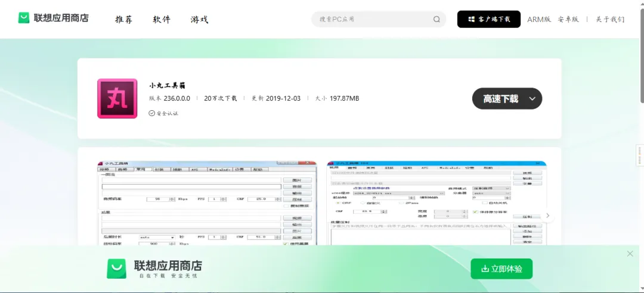Click the 安全认证 checkmark badge
Viewport: 644px width, 293px height.
pyautogui.click(x=163, y=113)
